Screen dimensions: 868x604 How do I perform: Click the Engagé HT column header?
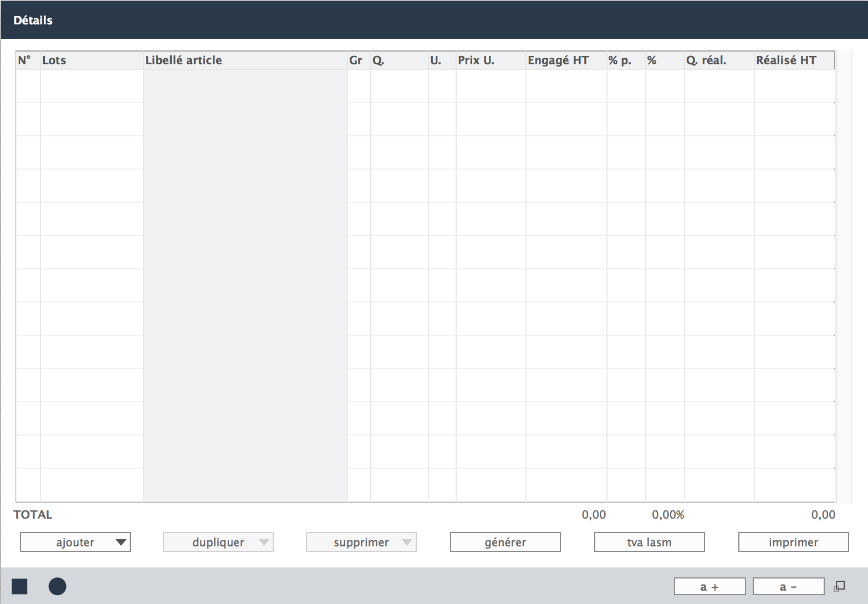[x=566, y=60]
